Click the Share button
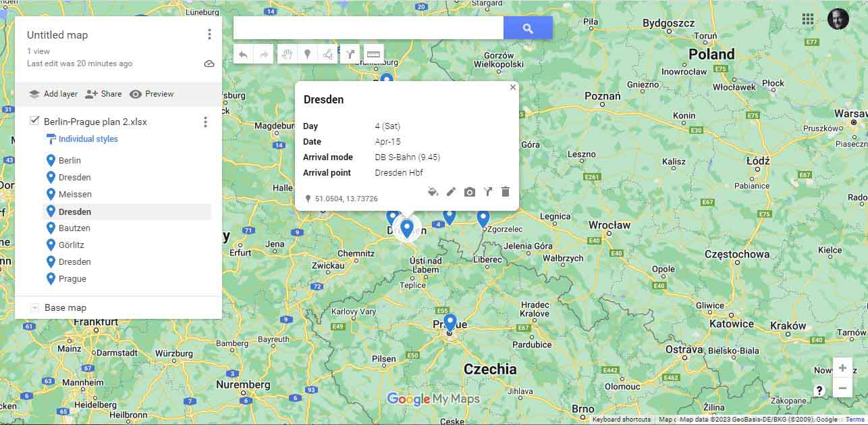The image size is (868, 425). click(x=103, y=94)
